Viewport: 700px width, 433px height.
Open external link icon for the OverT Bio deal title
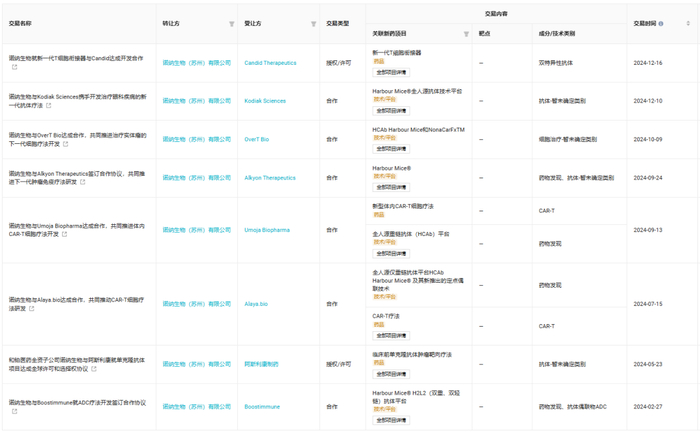pyautogui.click(x=66, y=144)
